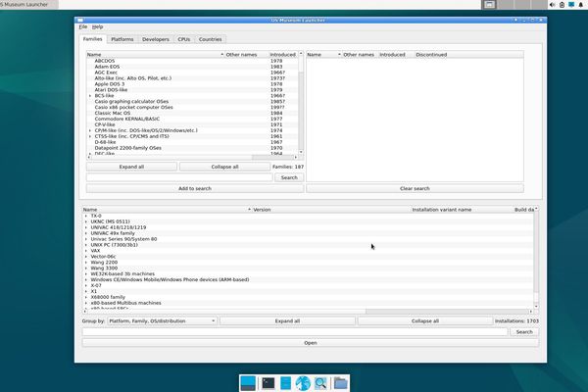Launch the terminal emulator from the dock

269,383
